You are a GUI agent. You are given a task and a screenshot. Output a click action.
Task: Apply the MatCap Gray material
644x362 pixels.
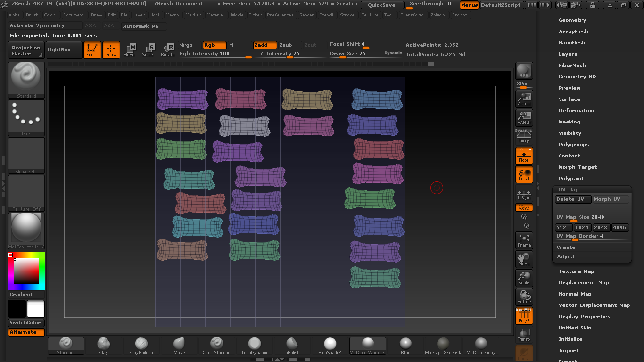(481, 346)
